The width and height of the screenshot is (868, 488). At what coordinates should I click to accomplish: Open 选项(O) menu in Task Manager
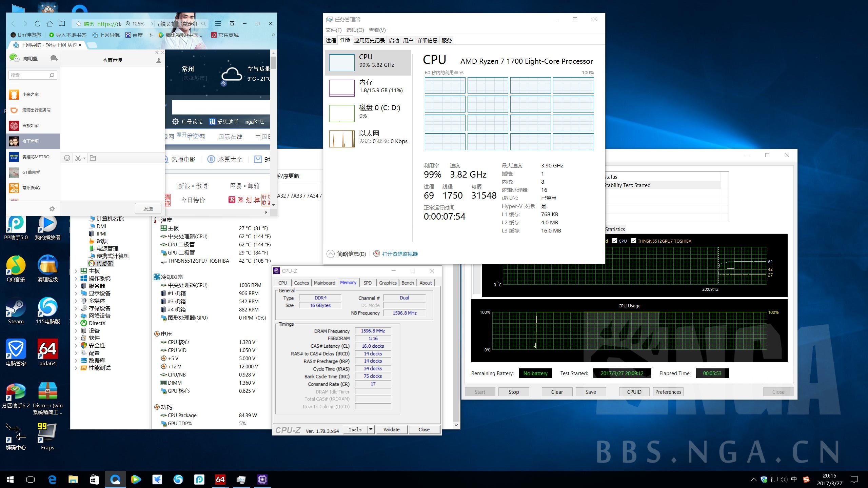pos(355,30)
